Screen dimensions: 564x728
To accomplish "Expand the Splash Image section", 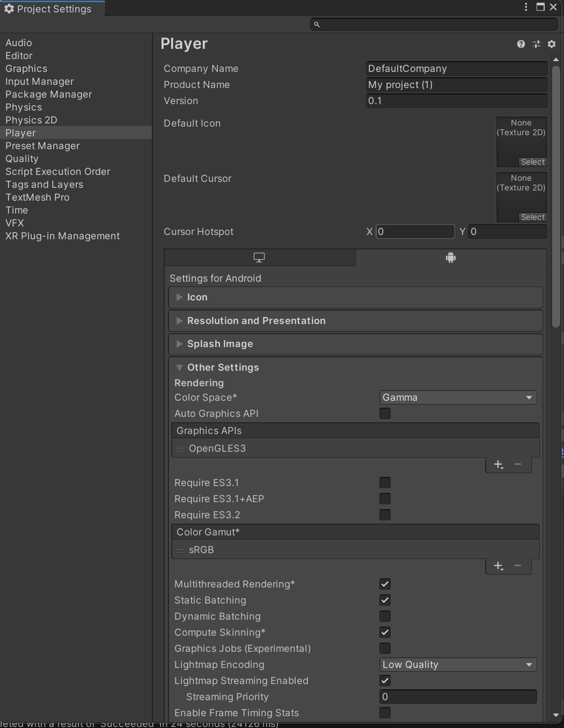I will coord(355,344).
